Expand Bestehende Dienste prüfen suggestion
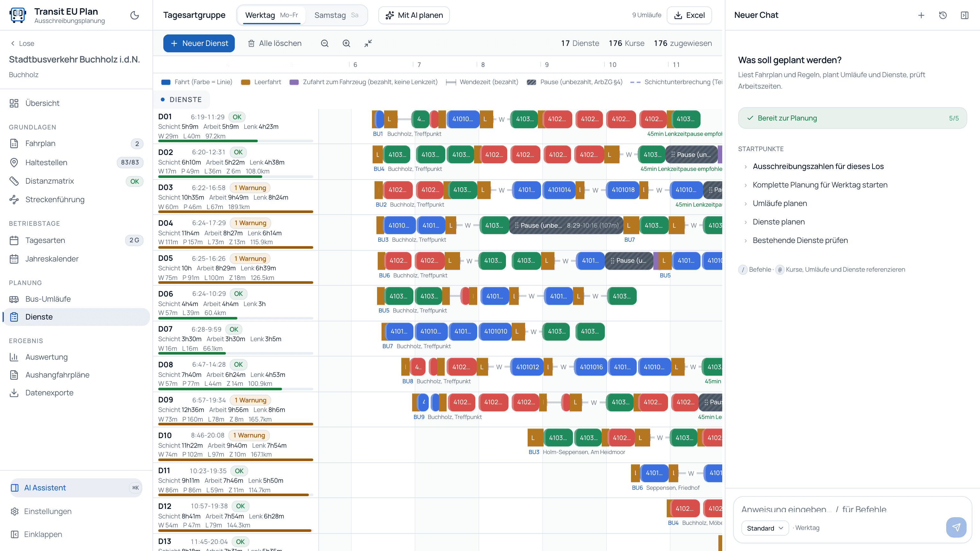This screenshot has height=551, width=980. pos(800,240)
